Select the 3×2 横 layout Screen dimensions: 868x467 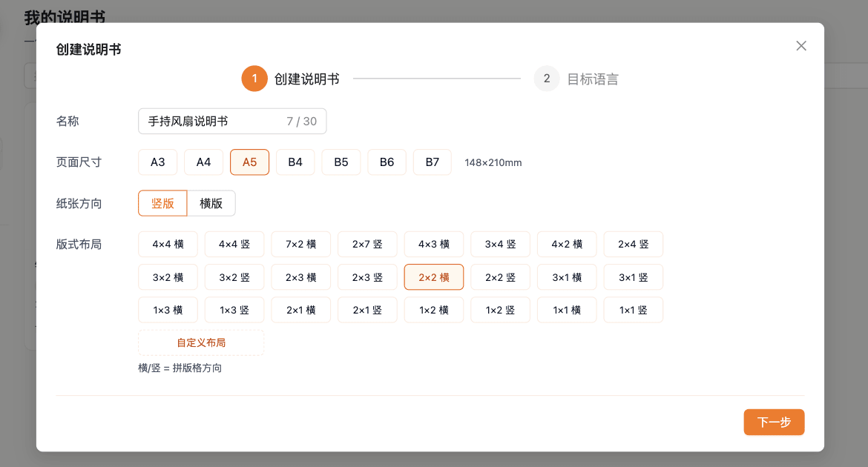click(168, 277)
